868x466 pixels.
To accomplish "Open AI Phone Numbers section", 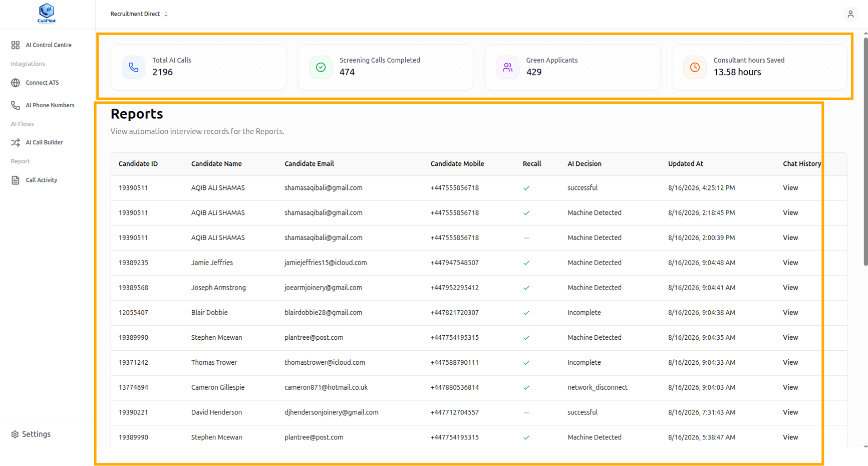I will tap(50, 105).
